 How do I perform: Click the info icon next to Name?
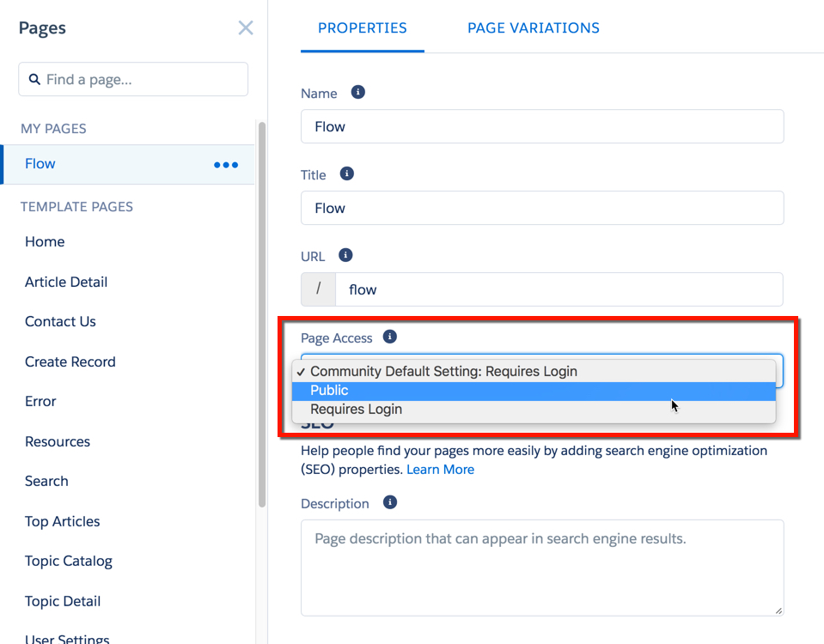358,92
